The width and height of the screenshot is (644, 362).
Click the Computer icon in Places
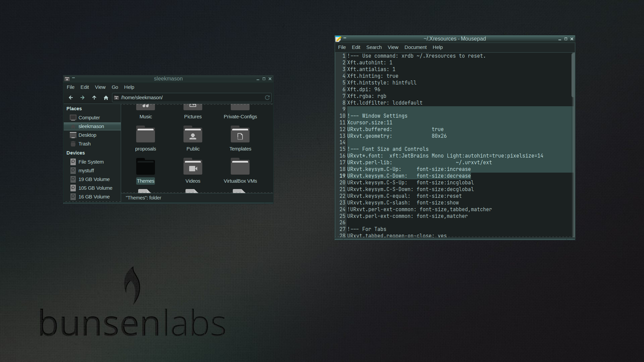(x=73, y=118)
